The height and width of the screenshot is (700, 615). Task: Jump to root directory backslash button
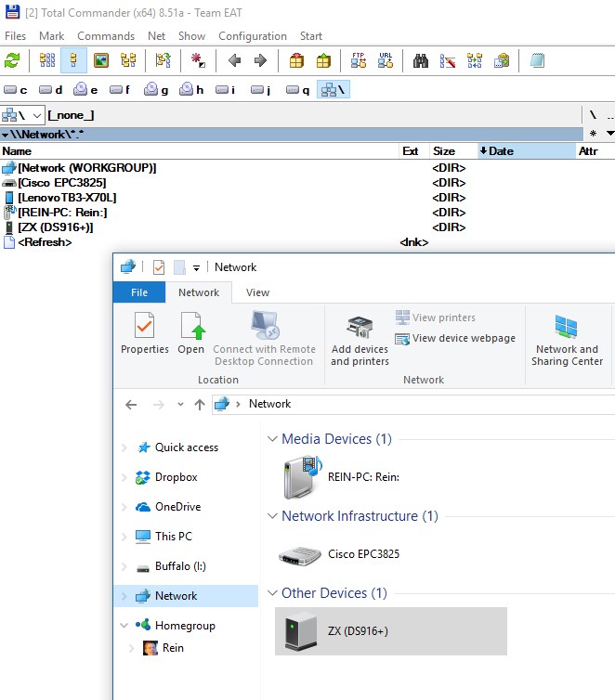coord(593,115)
